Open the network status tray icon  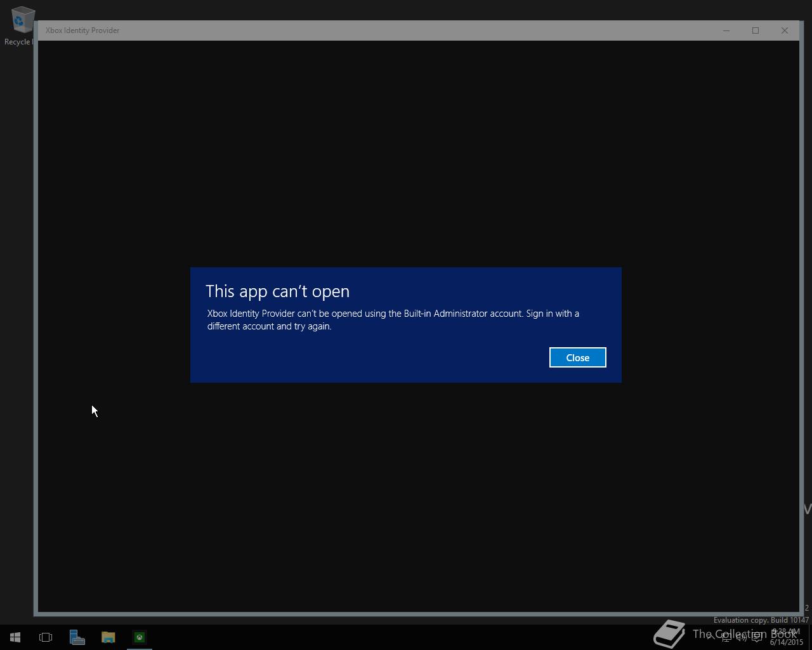coord(726,637)
